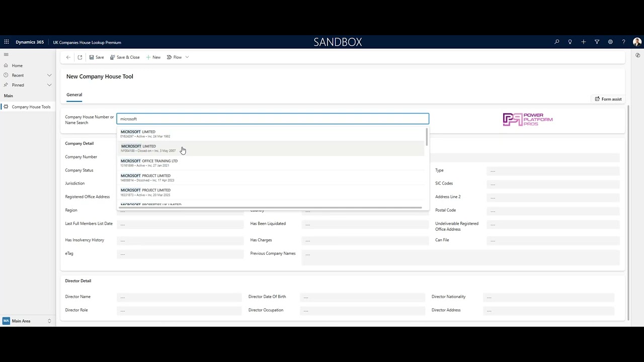This screenshot has width=644, height=362.
Task: Select MICROSOFT OFFICE TRAINING LTD result
Action: [x=272, y=163]
